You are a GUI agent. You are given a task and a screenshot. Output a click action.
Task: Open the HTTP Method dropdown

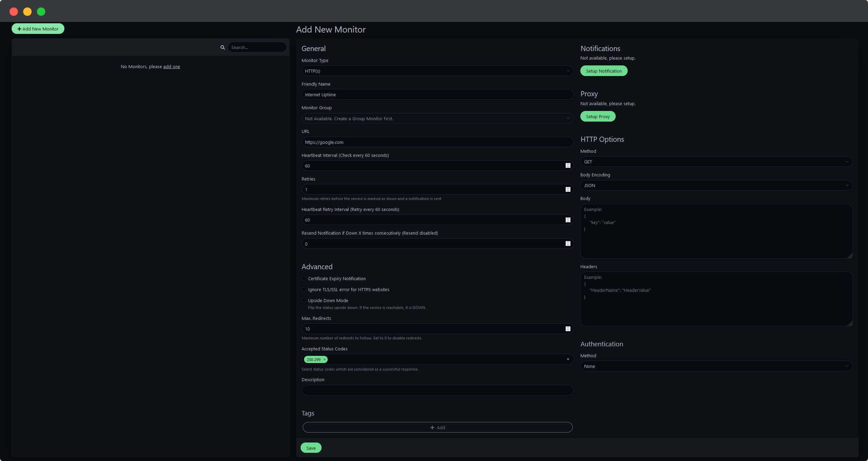tap(716, 162)
